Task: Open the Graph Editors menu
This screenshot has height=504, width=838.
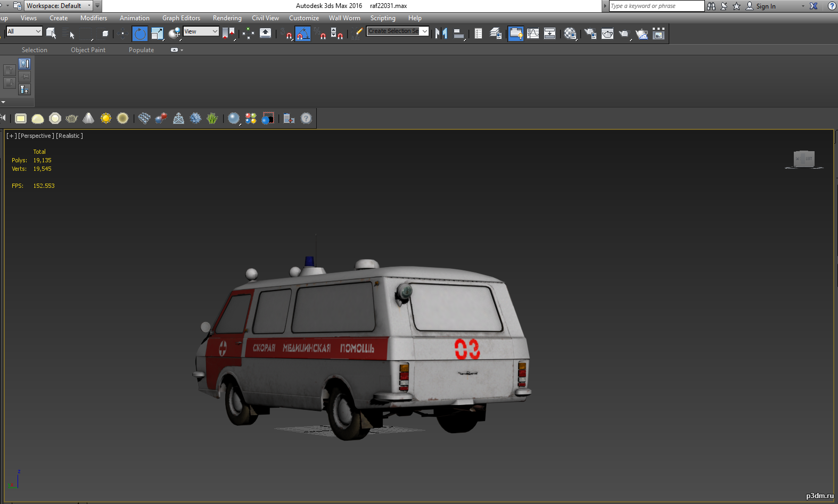Action: point(181,18)
